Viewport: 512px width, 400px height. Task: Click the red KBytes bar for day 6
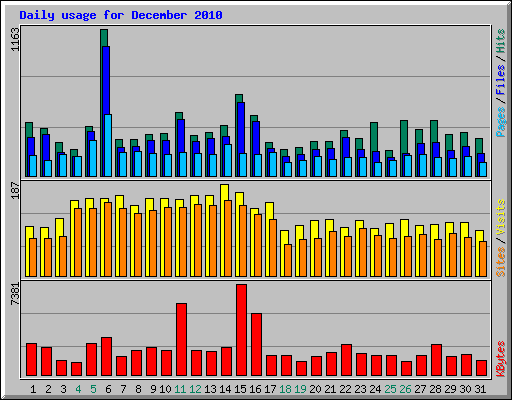[106, 357]
